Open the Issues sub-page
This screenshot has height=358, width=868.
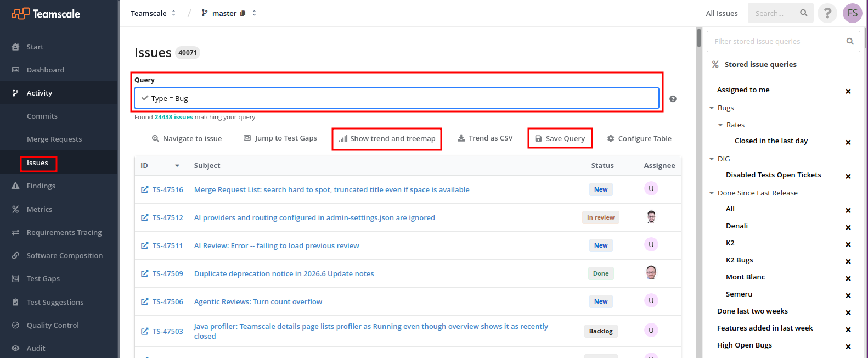click(37, 163)
